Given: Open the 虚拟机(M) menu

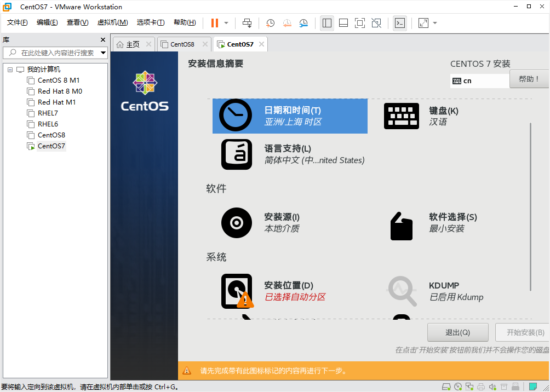Looking at the screenshot, I should pos(113,22).
